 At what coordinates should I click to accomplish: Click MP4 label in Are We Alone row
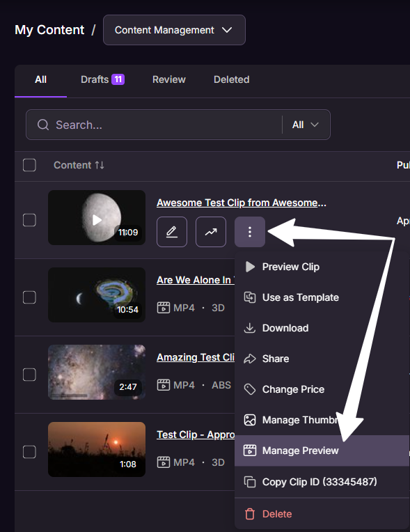pyautogui.click(x=184, y=308)
